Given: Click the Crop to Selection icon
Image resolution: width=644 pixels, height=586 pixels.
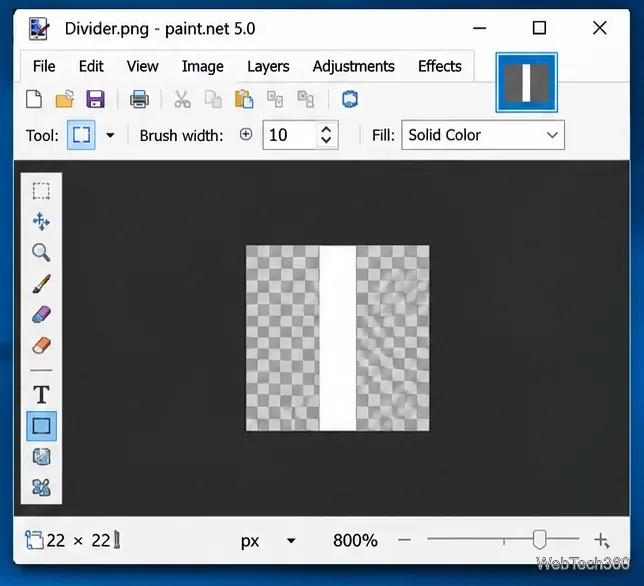Looking at the screenshot, I should tap(275, 99).
